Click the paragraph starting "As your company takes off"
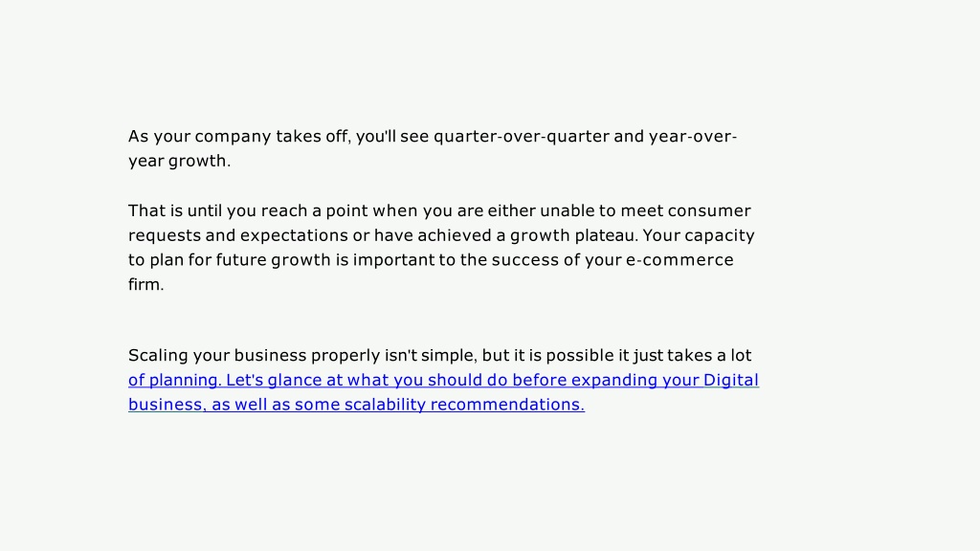The image size is (980, 551). (x=433, y=148)
